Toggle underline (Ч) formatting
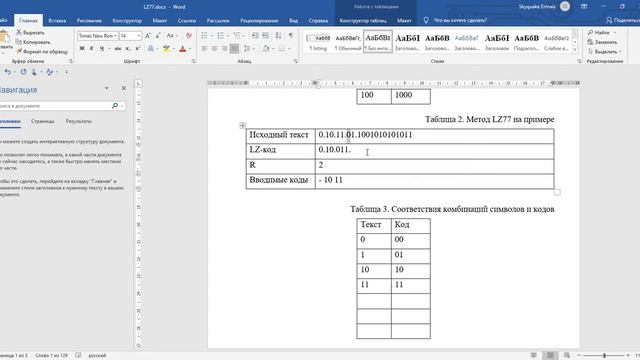 coord(101,49)
